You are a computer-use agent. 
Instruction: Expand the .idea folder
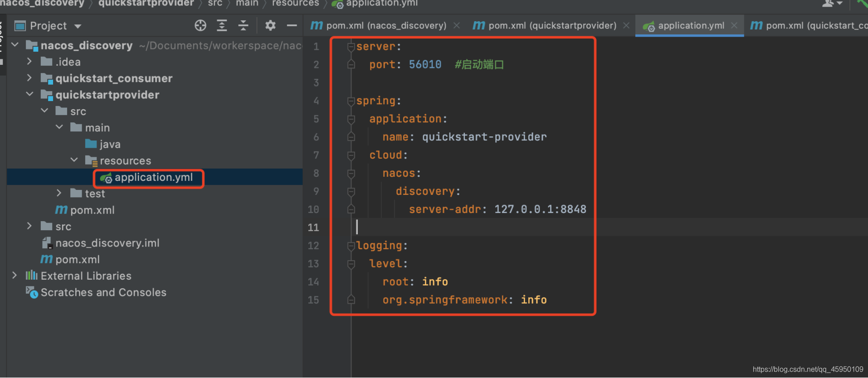click(29, 61)
